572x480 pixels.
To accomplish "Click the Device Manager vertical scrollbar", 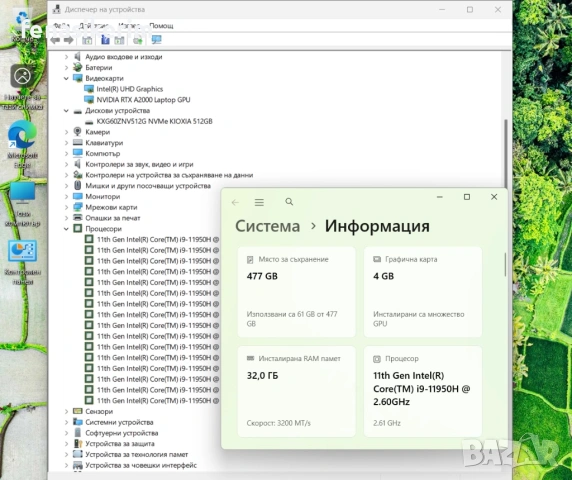I will tap(506, 153).
